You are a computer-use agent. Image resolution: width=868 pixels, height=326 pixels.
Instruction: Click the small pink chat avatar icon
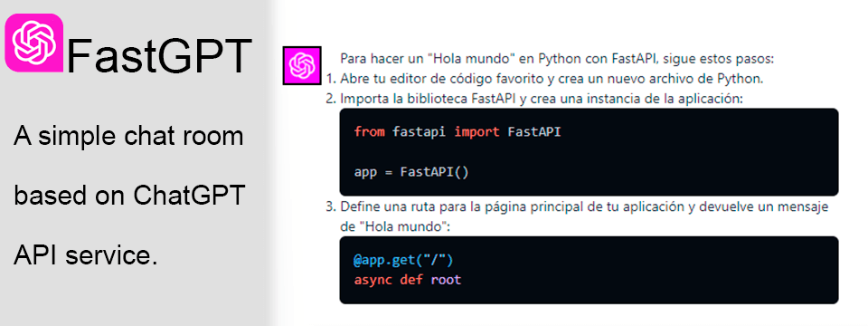pyautogui.click(x=302, y=65)
